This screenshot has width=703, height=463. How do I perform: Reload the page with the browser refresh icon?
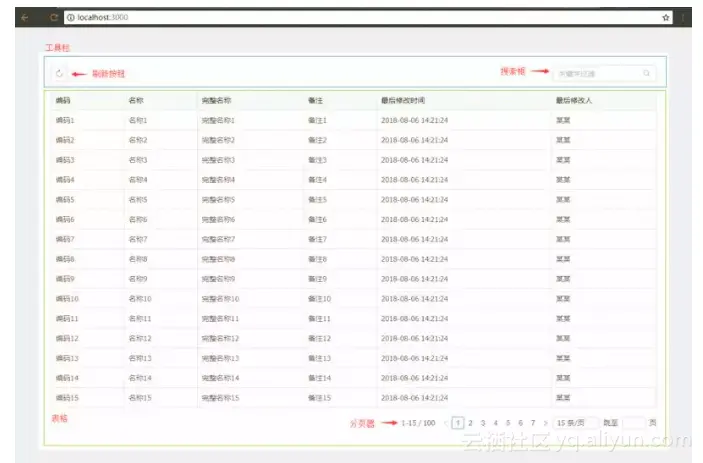point(54,17)
